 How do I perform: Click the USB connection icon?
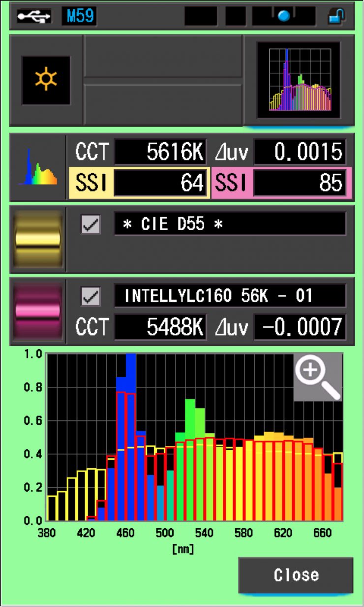click(33, 17)
